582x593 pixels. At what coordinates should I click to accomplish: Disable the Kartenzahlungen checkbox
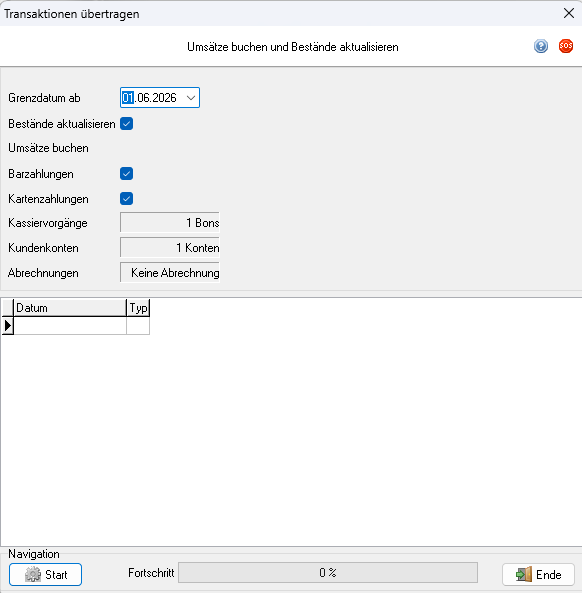(126, 199)
